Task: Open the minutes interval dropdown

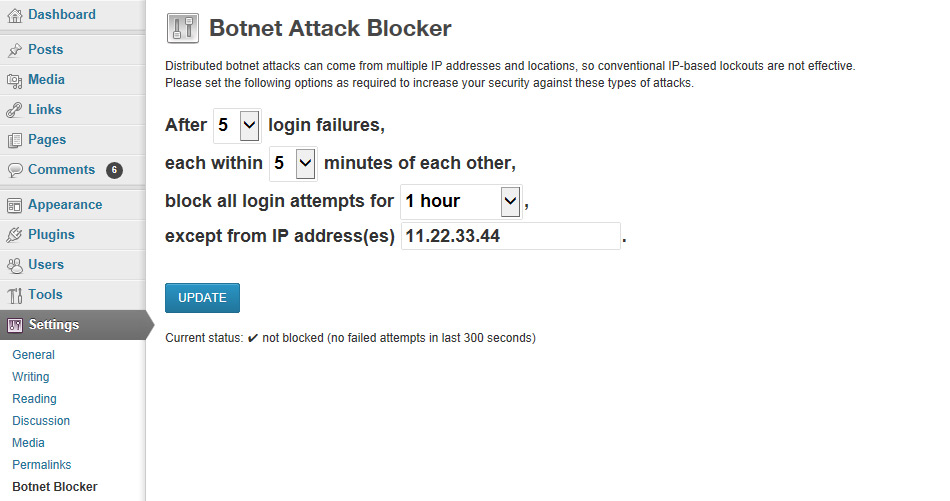Action: [293, 164]
